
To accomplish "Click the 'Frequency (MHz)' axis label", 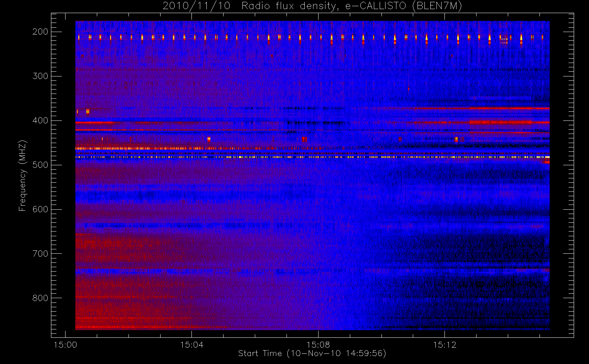I will coord(23,175).
